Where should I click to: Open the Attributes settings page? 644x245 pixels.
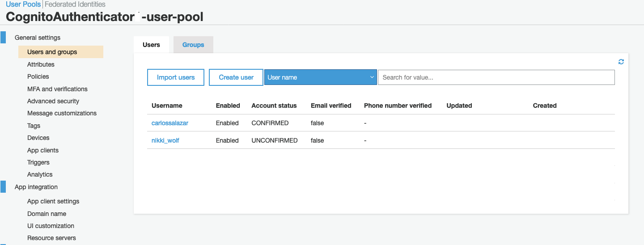(41, 64)
